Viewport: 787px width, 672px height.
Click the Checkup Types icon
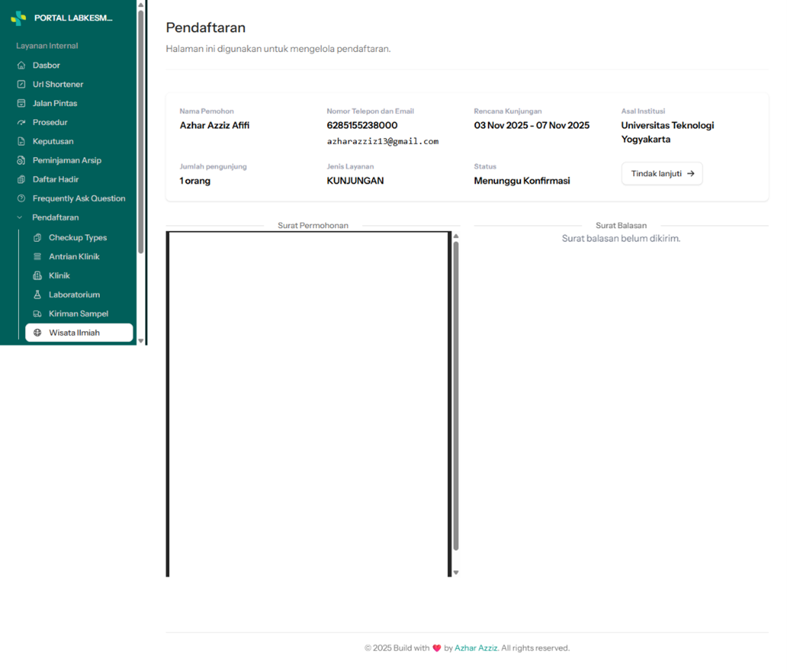37,238
